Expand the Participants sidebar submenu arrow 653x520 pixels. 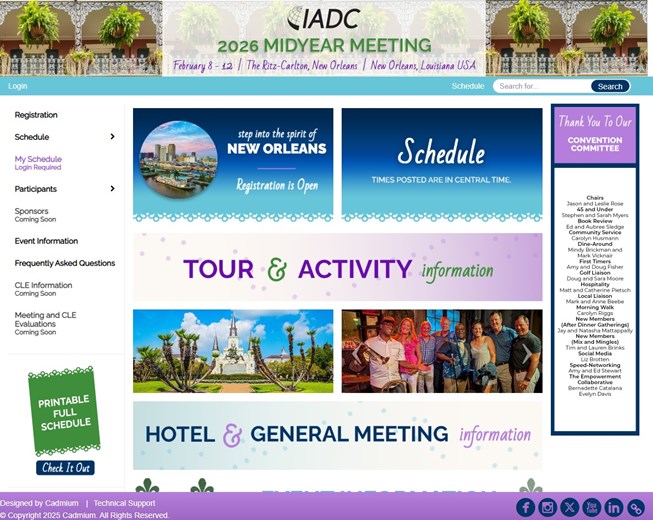pos(112,189)
